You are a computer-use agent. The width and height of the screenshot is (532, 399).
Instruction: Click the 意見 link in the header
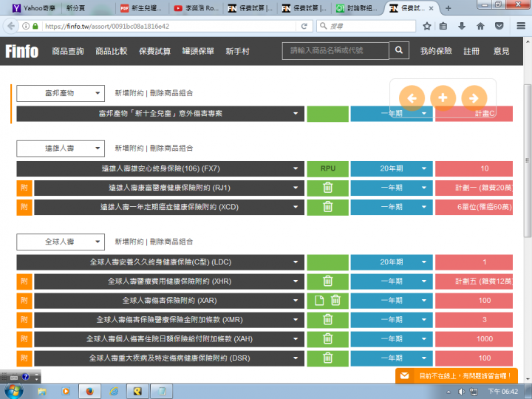501,51
